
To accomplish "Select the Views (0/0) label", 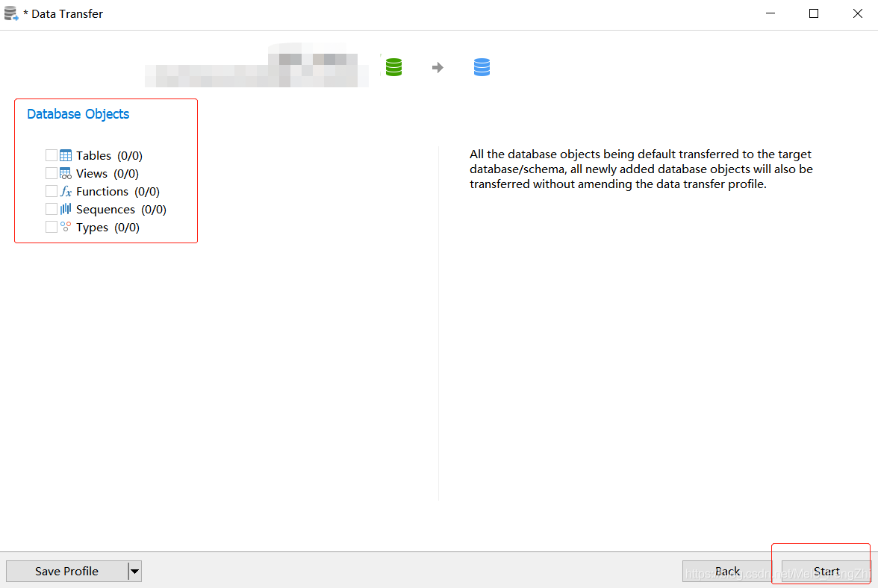I will point(108,173).
